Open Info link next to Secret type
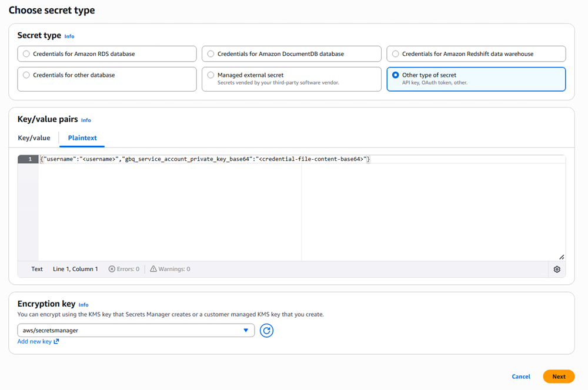This screenshot has width=588, height=390. coord(69,36)
